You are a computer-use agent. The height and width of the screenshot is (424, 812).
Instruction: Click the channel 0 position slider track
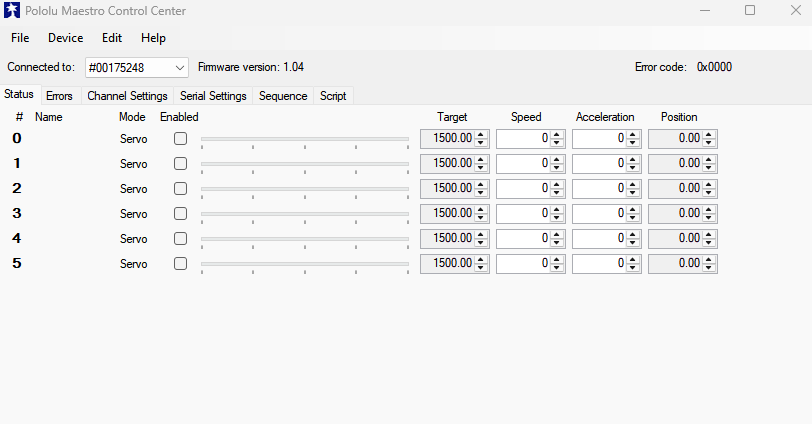[305, 139]
